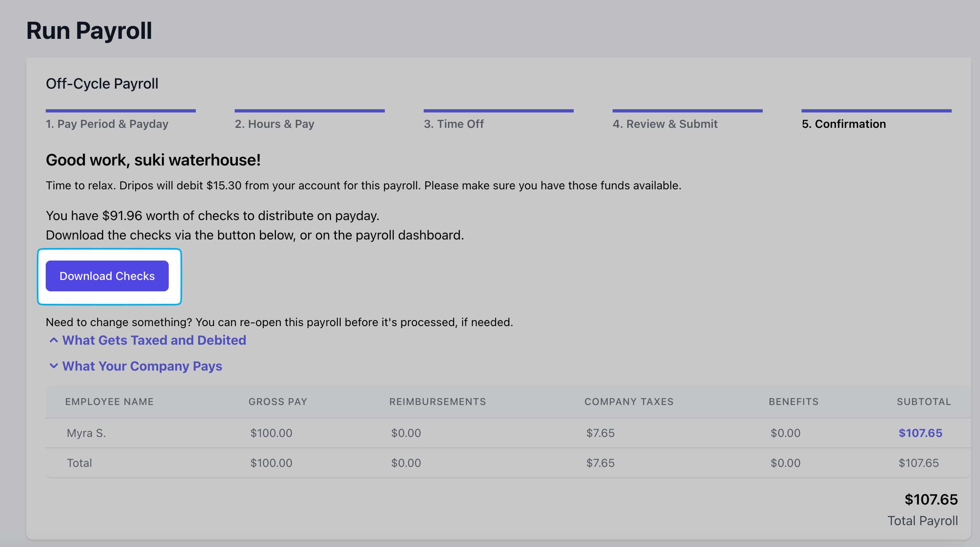Click the Download Checks button

pos(107,276)
